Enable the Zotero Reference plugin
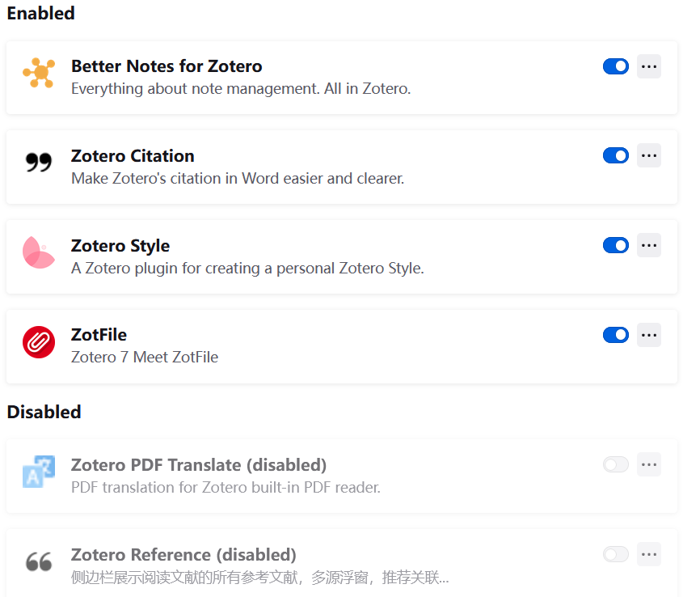 (616, 554)
